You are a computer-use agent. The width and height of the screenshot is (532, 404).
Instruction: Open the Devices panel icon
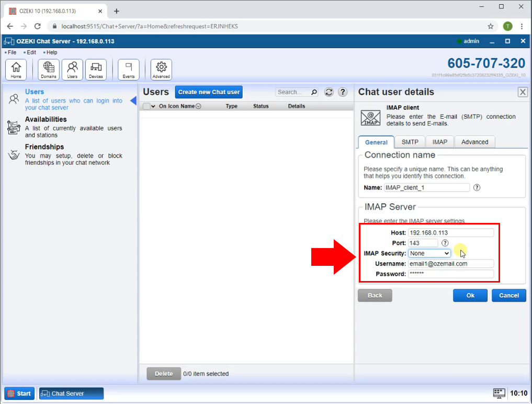[96, 69]
